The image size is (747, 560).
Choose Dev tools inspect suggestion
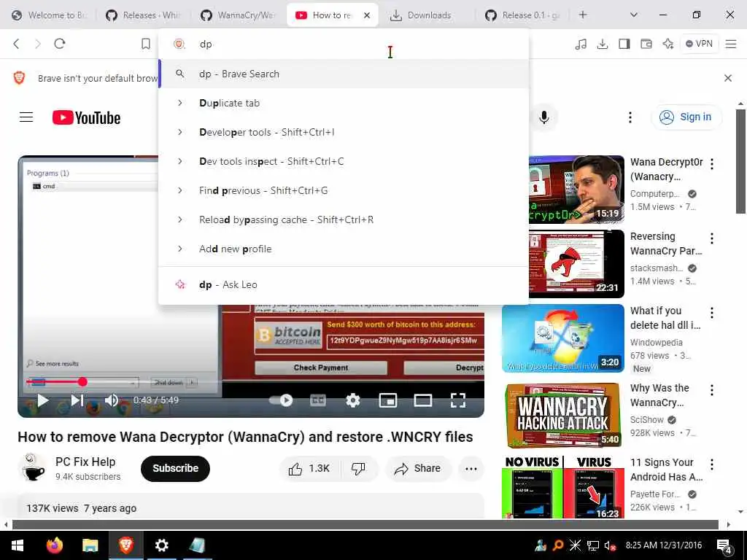344,161
